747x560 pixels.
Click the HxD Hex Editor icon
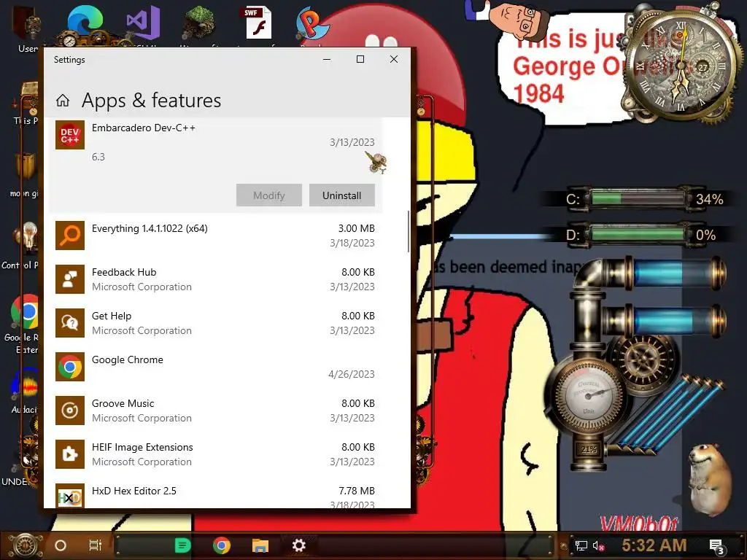(x=70, y=496)
